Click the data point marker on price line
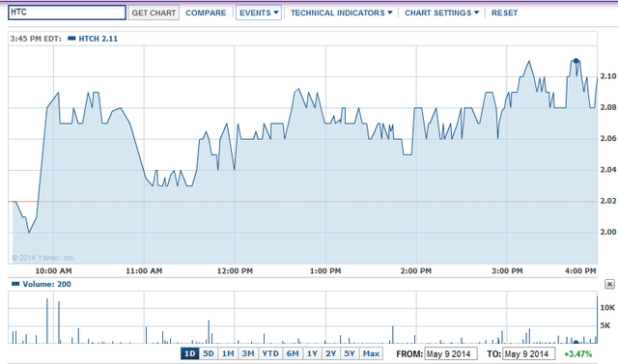This screenshot has height=364, width=618. pos(576,61)
